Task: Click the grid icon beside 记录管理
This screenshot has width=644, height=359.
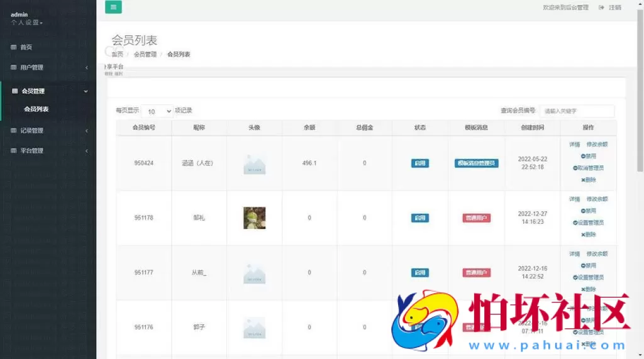Action: [14, 131]
